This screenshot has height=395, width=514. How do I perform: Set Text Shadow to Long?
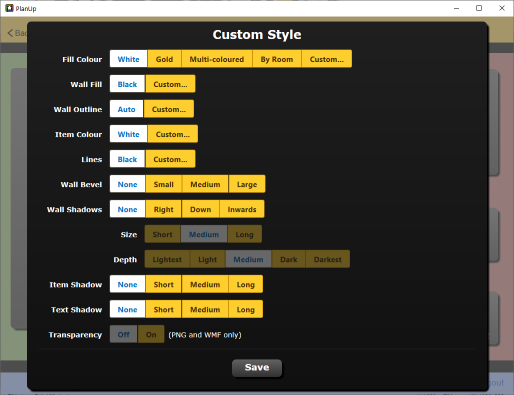tap(246, 309)
